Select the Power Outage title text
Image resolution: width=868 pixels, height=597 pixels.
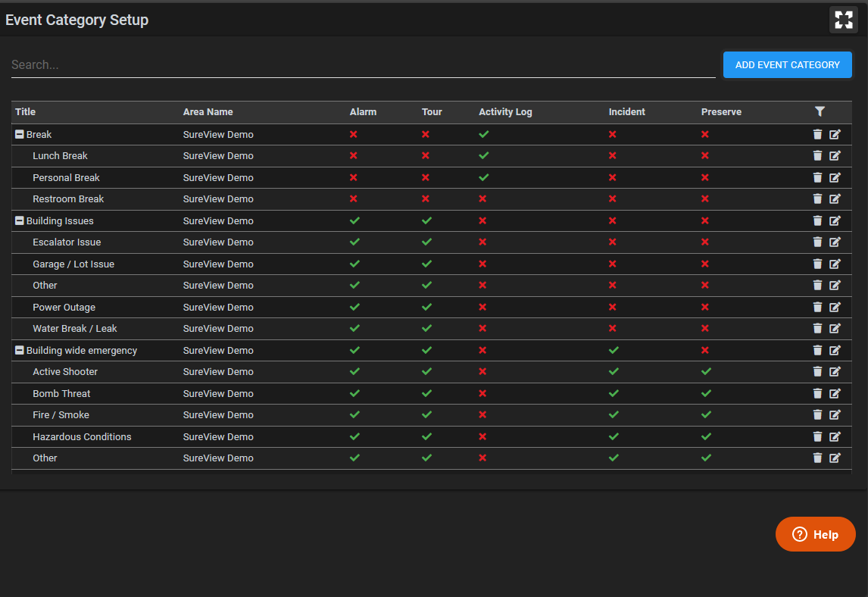pyautogui.click(x=64, y=307)
